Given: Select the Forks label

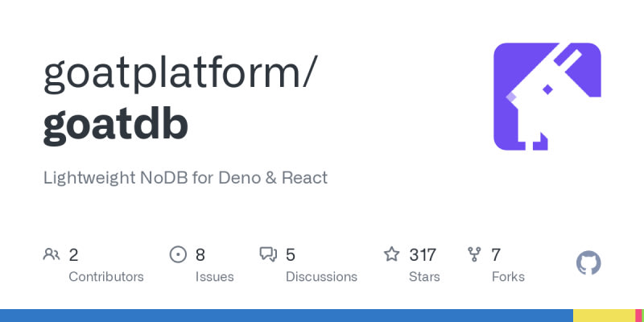Looking at the screenshot, I should tap(508, 277).
